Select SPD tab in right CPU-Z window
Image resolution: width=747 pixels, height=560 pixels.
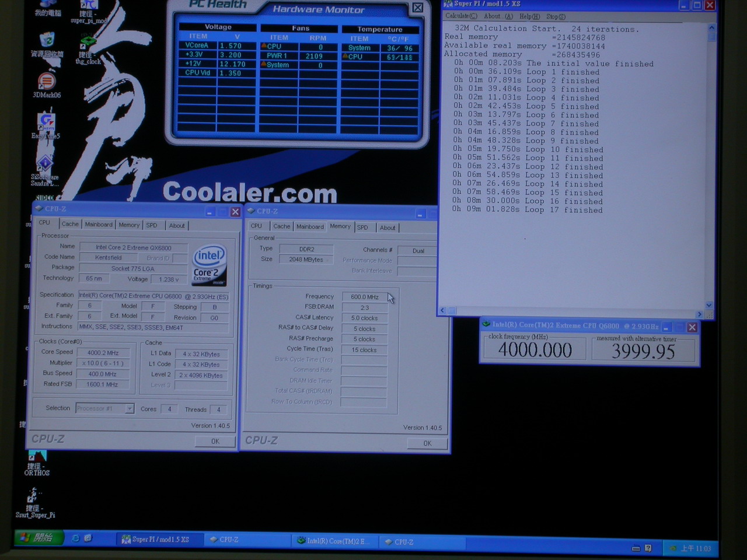pyautogui.click(x=362, y=228)
